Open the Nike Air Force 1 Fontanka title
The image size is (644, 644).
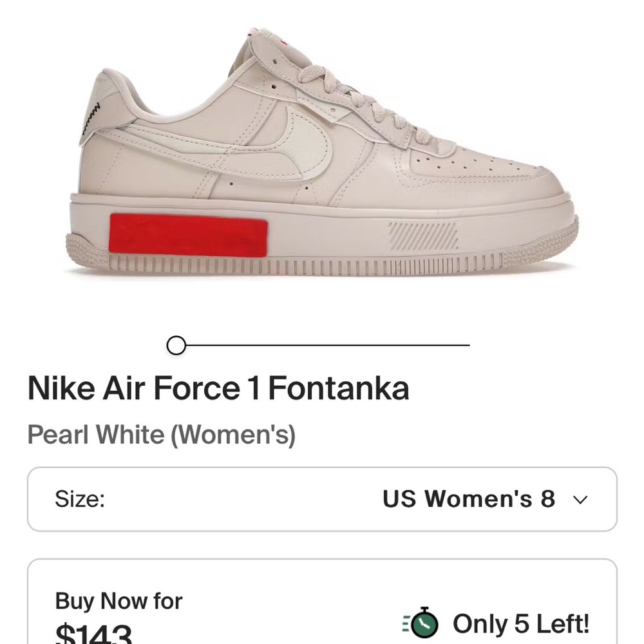219,387
